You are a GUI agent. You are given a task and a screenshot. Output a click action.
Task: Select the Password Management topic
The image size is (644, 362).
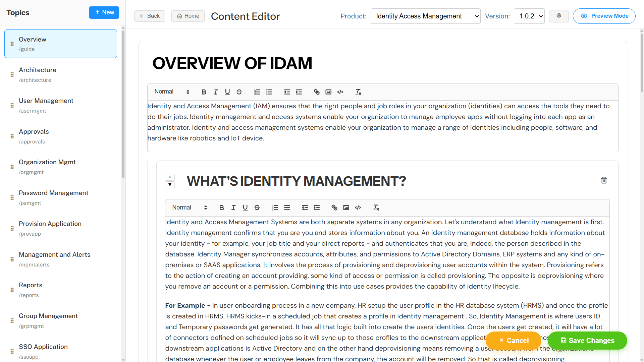(x=53, y=197)
